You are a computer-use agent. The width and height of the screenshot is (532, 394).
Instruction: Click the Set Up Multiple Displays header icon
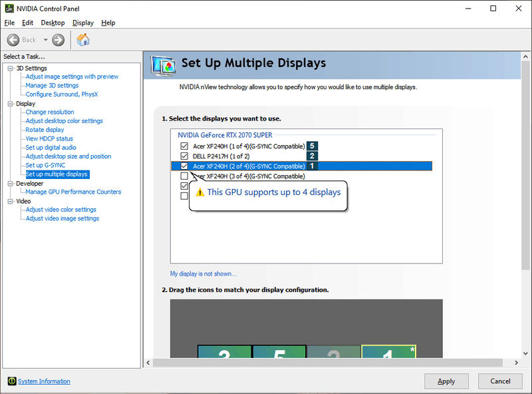(164, 65)
